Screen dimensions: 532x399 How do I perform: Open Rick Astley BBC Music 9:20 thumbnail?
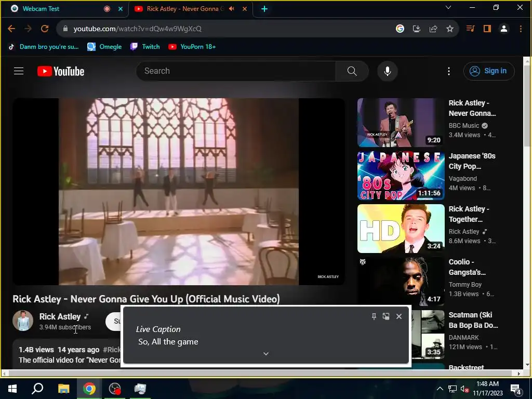401,123
